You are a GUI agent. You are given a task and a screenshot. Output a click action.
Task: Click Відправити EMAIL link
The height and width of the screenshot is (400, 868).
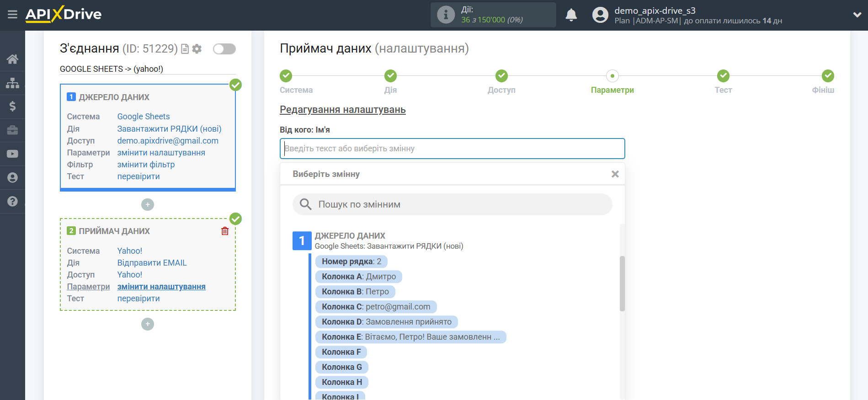(x=152, y=263)
